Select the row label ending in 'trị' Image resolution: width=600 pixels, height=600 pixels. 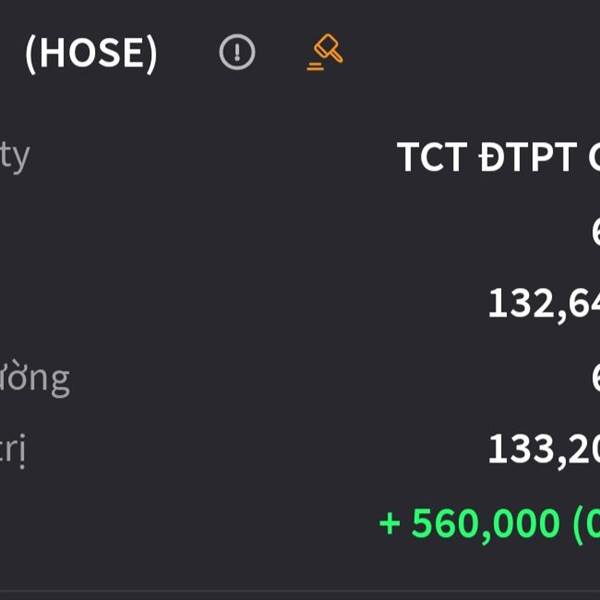pos(13,450)
